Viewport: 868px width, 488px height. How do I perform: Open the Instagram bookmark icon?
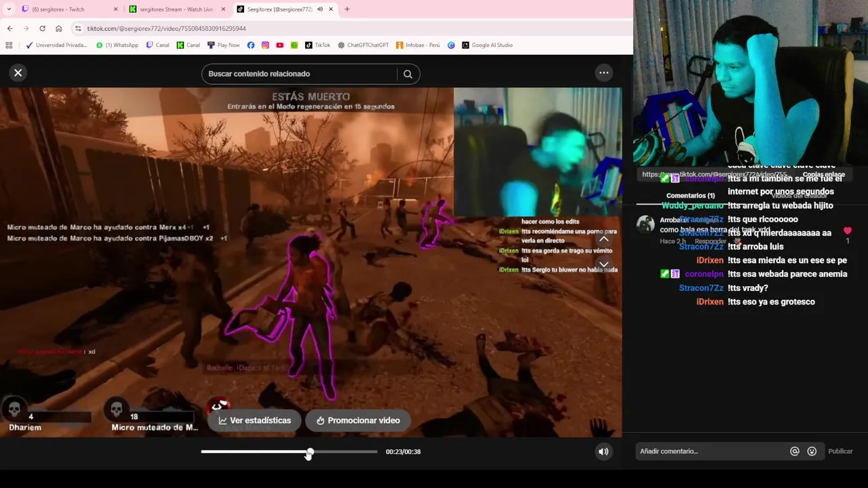[x=265, y=45]
